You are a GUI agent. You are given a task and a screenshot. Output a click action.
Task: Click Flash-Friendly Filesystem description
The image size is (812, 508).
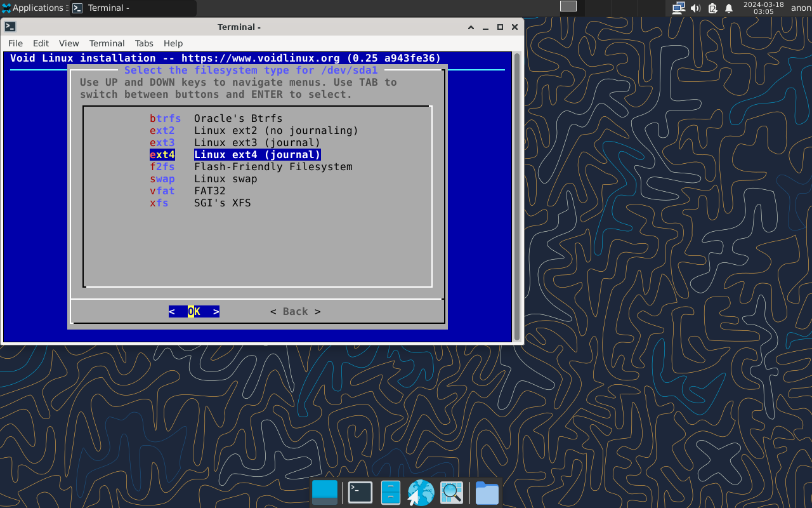[273, 167]
